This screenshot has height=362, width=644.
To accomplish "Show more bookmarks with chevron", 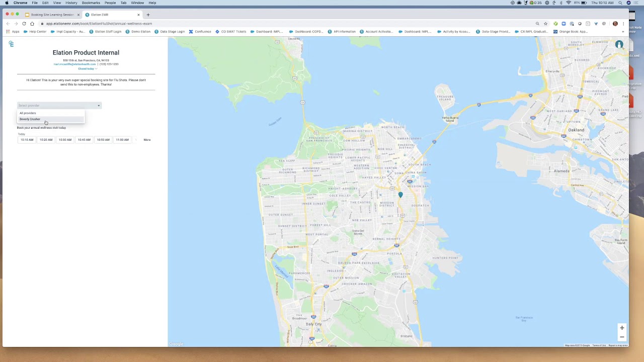I will point(623,32).
